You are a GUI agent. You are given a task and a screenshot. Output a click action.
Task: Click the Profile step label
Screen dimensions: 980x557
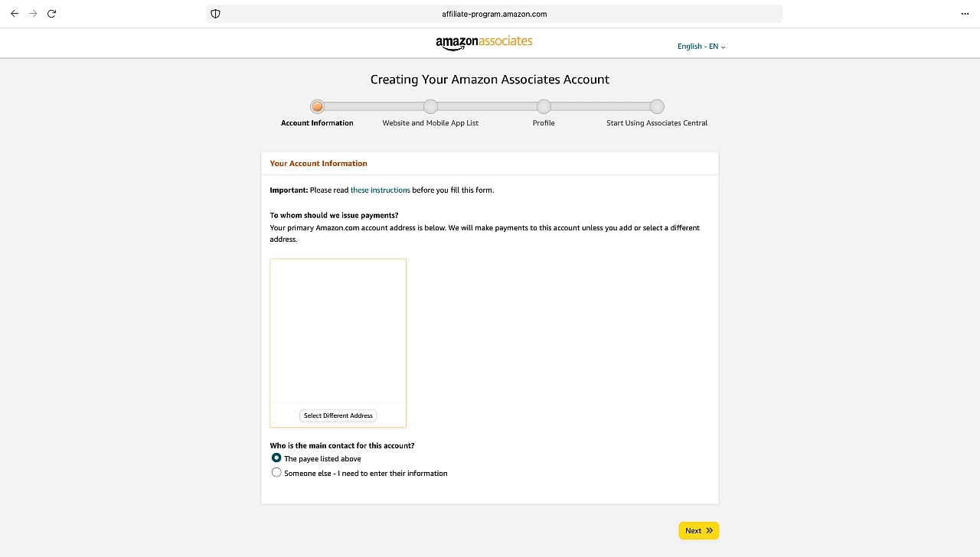point(544,123)
